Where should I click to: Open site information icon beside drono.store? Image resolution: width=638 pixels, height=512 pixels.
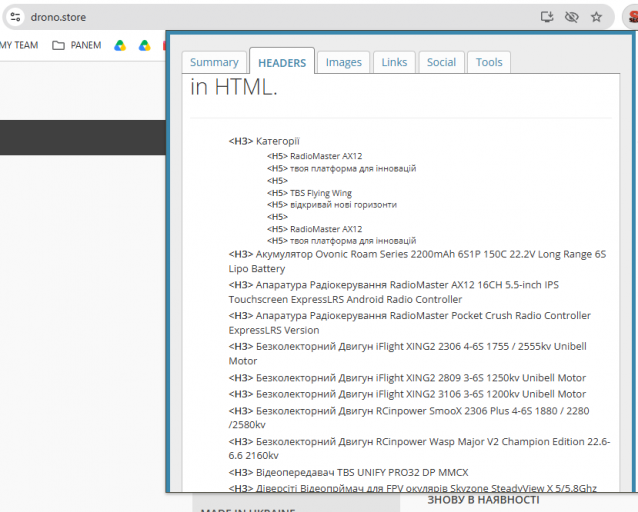pos(15,17)
